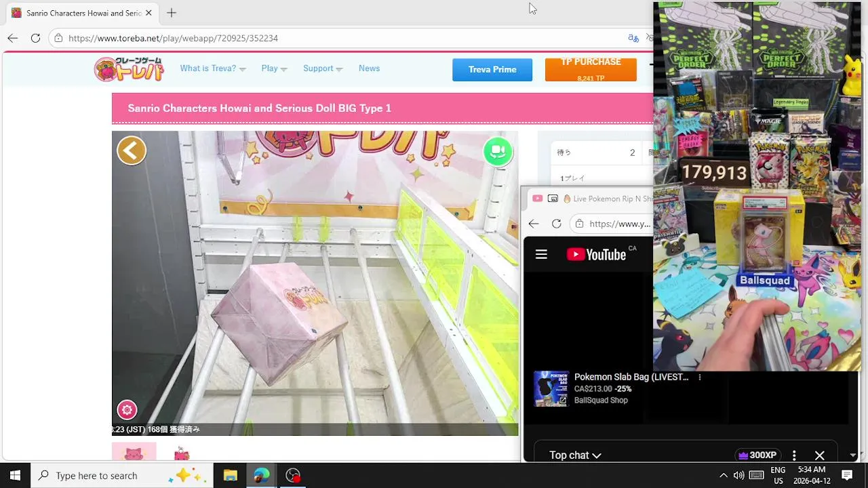Viewport: 868px width, 488px height.
Task: Show hidden system tray icons
Action: click(723, 475)
